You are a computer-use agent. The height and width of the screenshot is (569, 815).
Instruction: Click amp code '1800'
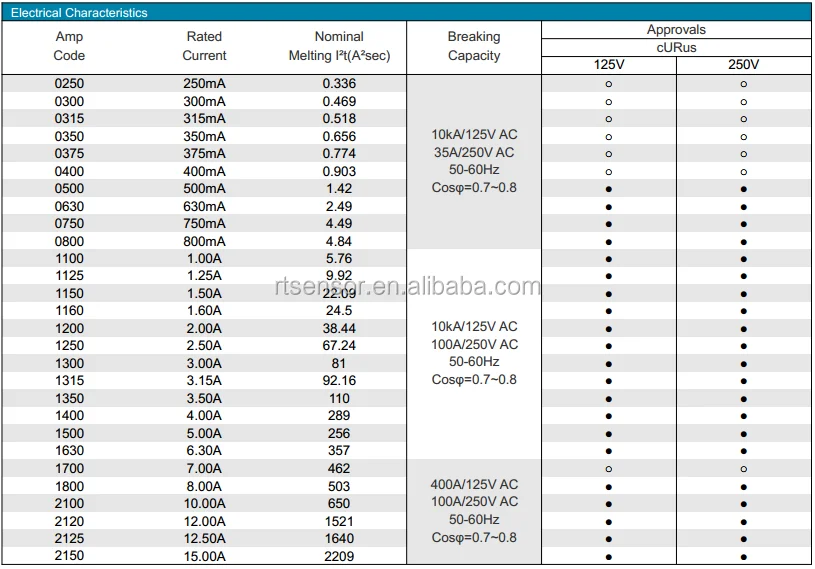pyautogui.click(x=69, y=487)
